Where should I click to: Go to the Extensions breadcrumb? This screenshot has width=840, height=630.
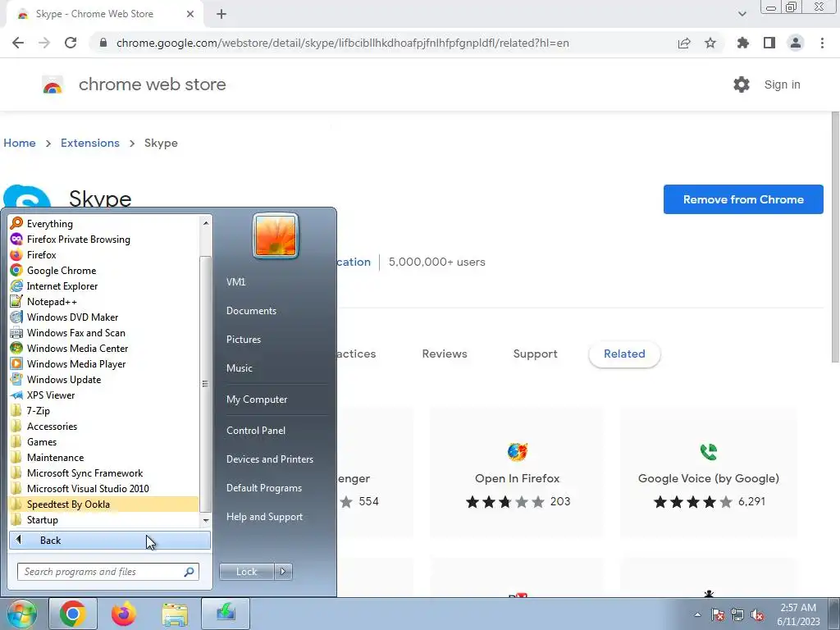[x=90, y=143]
